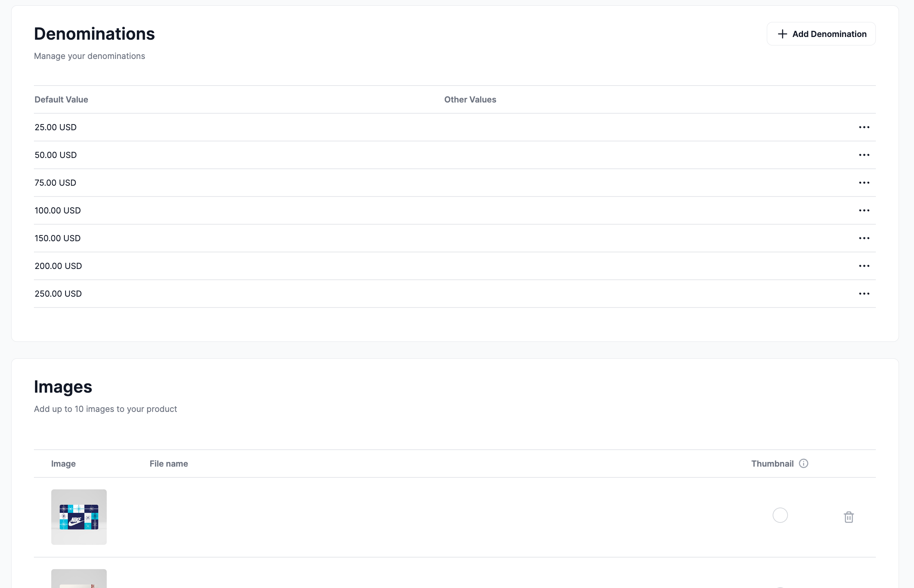Click the Nike gift card image preview
Image resolution: width=914 pixels, height=588 pixels.
[x=79, y=517]
